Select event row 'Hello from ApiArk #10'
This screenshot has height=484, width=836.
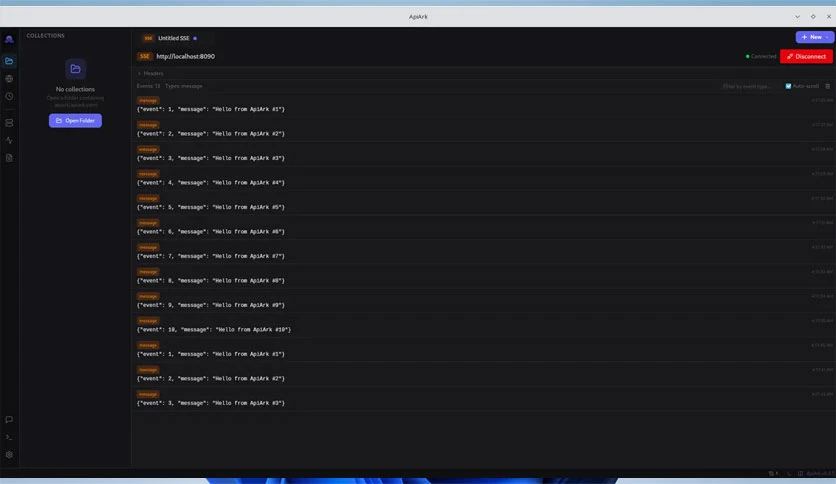[484, 326]
